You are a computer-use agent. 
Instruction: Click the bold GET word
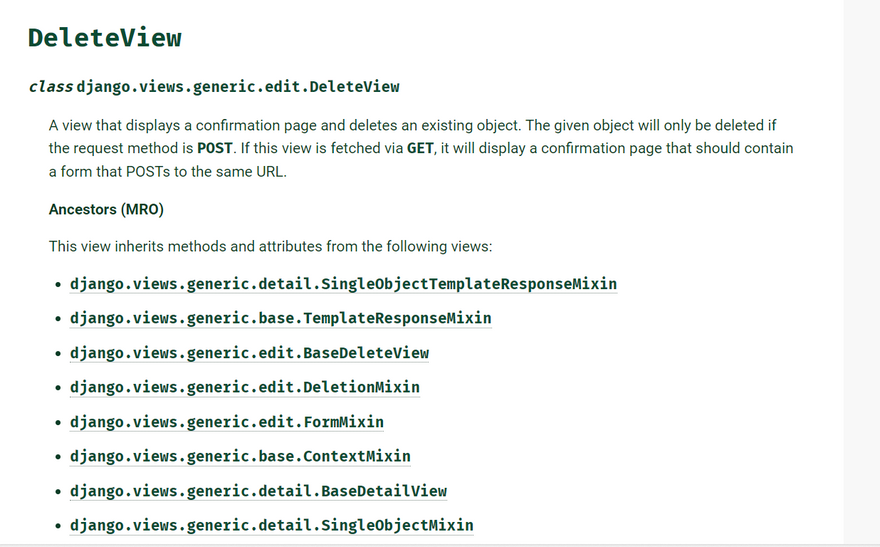coord(420,148)
